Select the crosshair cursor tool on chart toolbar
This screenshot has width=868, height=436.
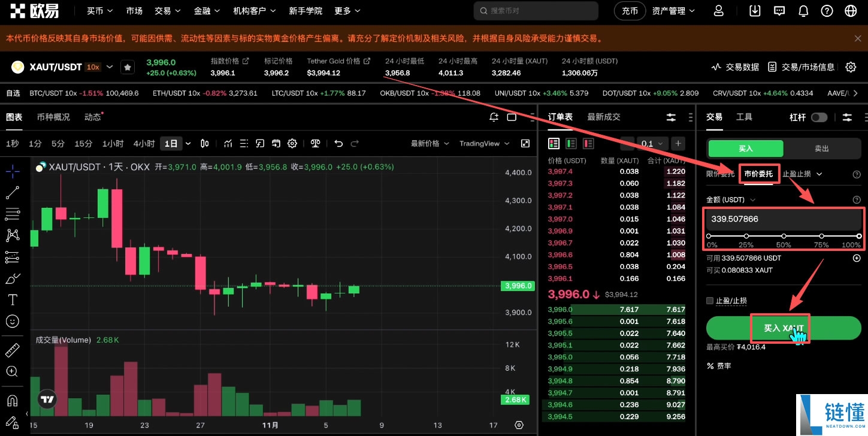(x=12, y=171)
